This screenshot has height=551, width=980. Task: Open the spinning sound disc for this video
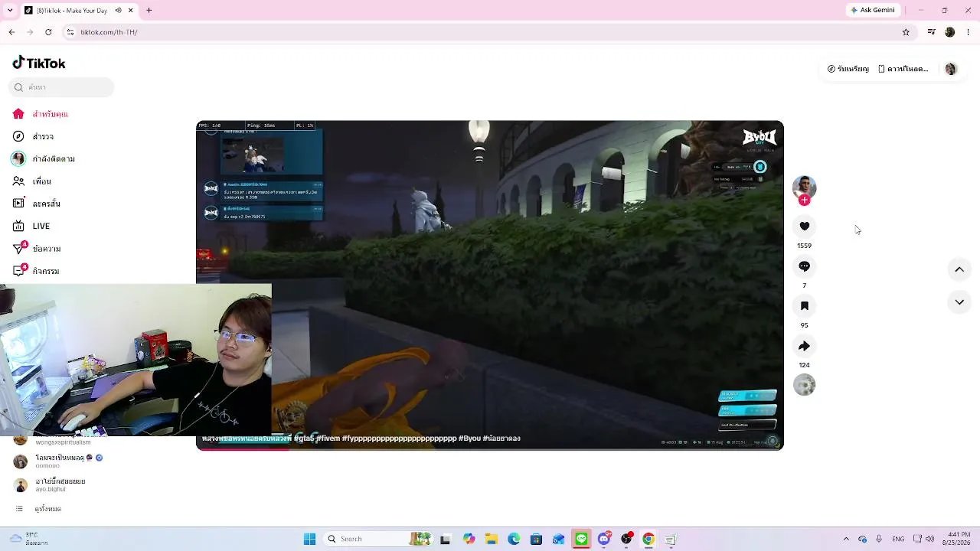[804, 385]
